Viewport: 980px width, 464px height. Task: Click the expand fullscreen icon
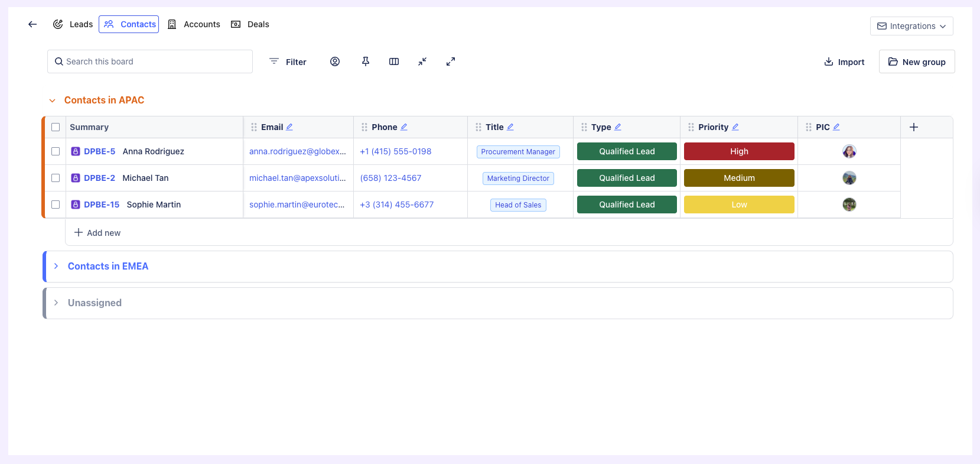(x=451, y=61)
